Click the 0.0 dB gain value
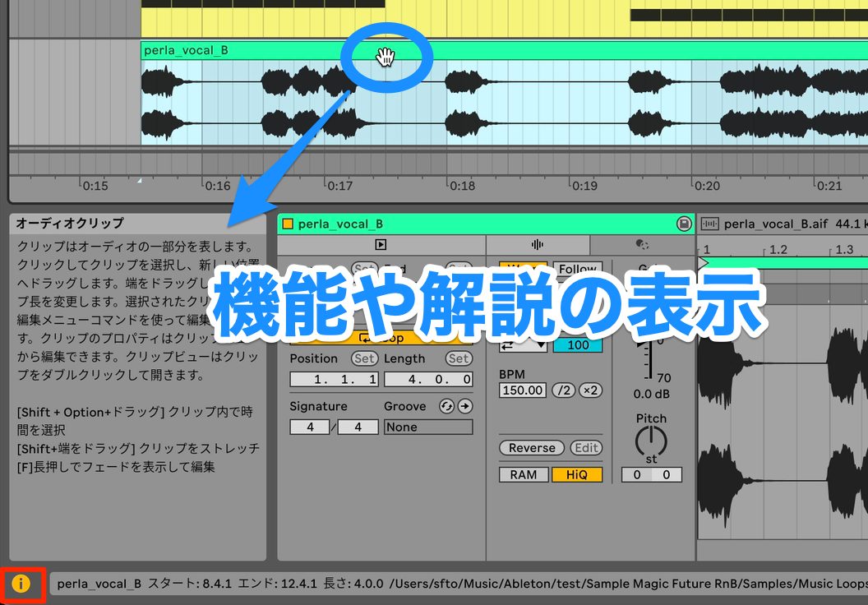The width and height of the screenshot is (868, 605). [x=652, y=394]
